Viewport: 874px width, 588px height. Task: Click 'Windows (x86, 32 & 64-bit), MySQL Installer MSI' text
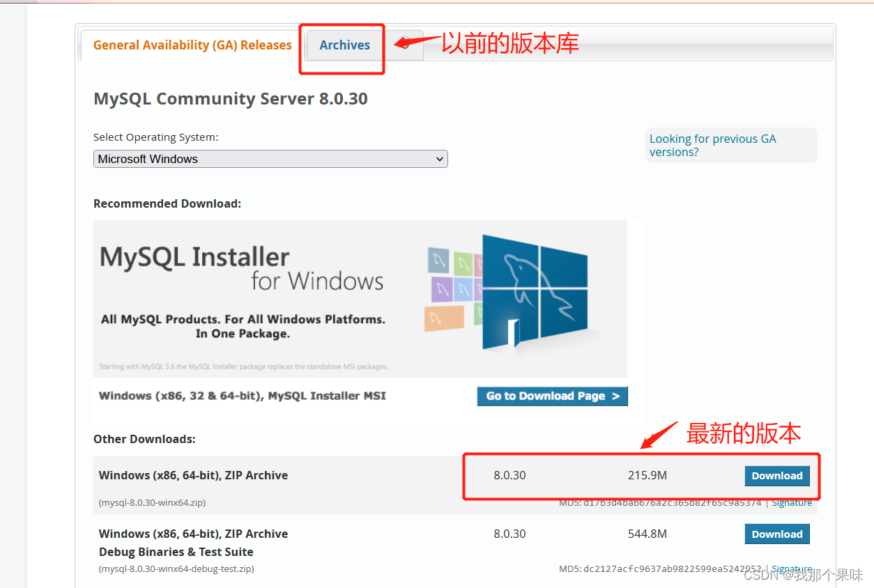tap(243, 396)
